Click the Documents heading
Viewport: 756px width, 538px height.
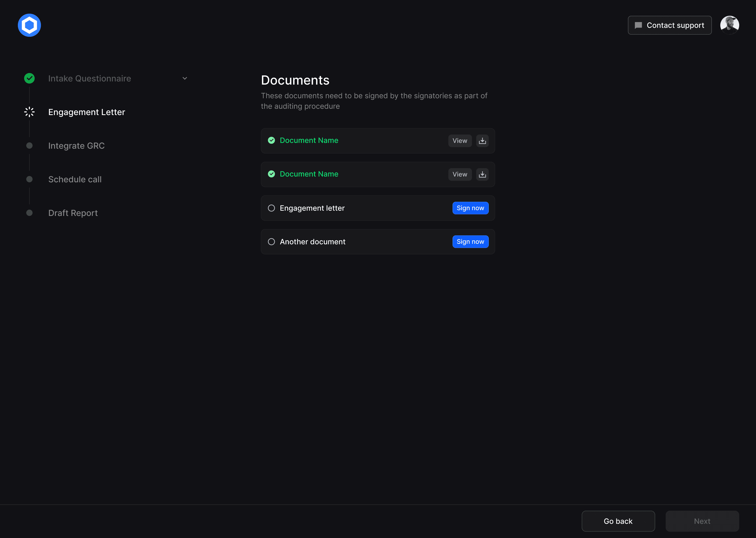pos(295,80)
